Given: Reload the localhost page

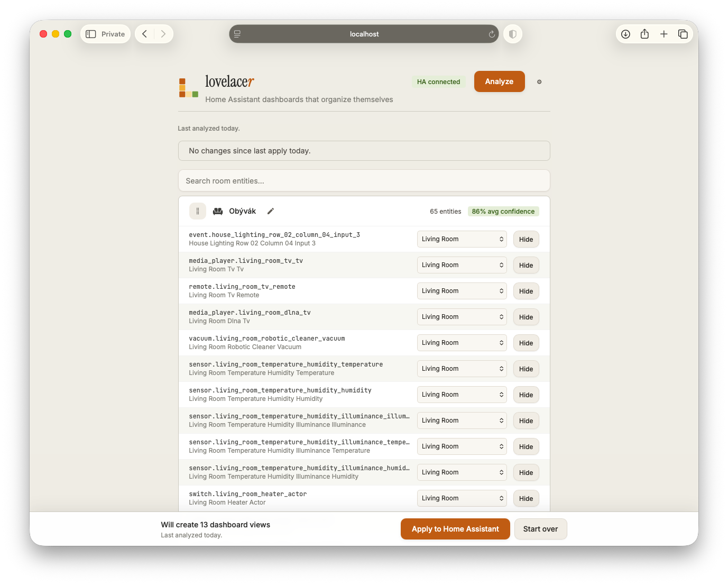Looking at the screenshot, I should click(x=491, y=34).
